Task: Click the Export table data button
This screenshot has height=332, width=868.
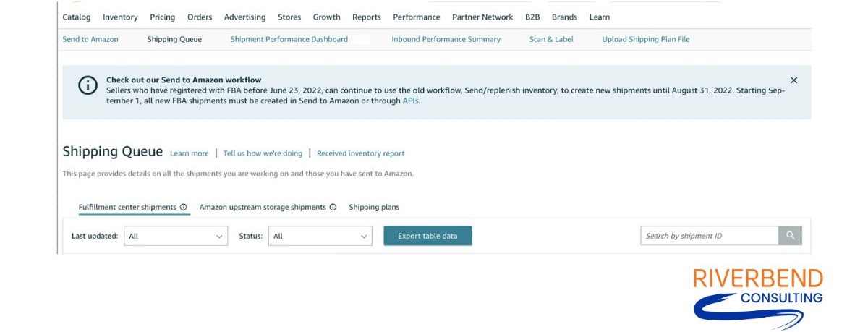Action: [x=427, y=236]
